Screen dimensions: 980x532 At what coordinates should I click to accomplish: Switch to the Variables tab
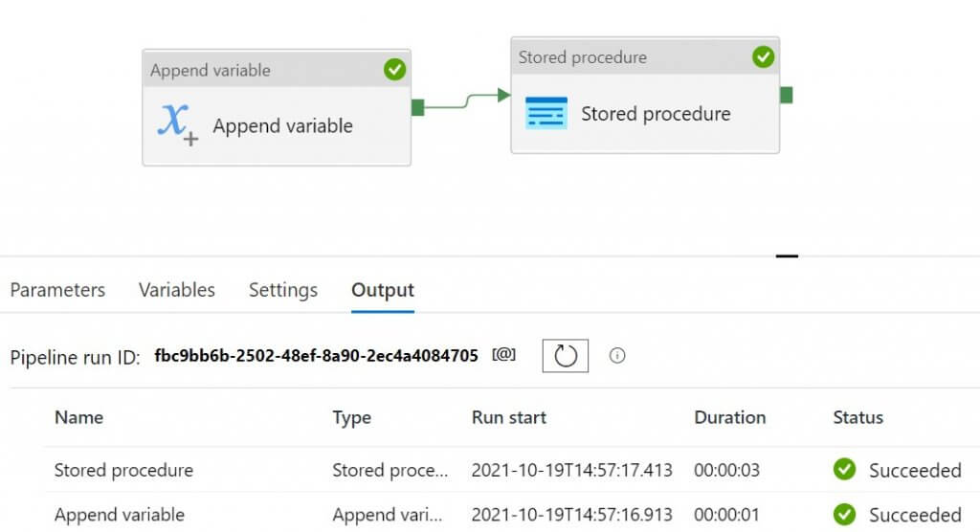click(x=177, y=290)
